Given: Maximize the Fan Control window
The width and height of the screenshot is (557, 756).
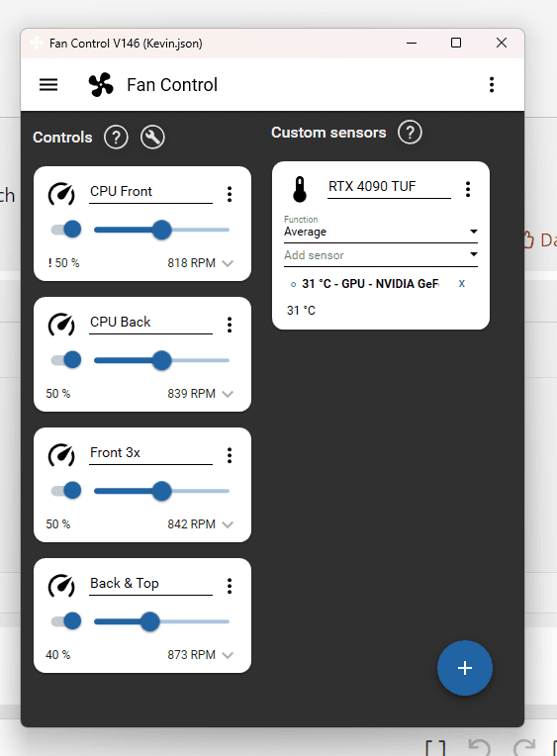Looking at the screenshot, I should click(x=456, y=43).
